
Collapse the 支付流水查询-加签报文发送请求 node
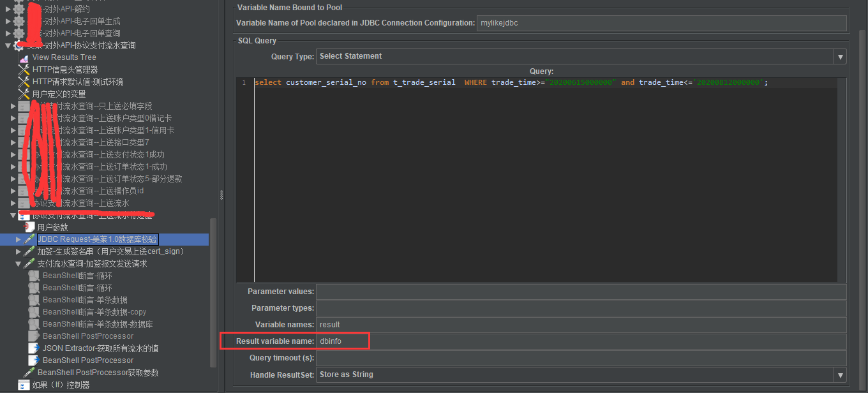pos(19,263)
